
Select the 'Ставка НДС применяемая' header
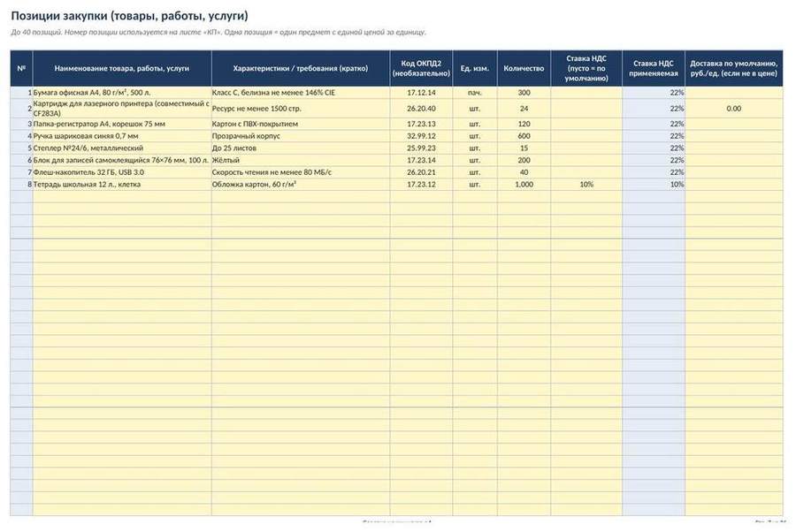click(654, 68)
